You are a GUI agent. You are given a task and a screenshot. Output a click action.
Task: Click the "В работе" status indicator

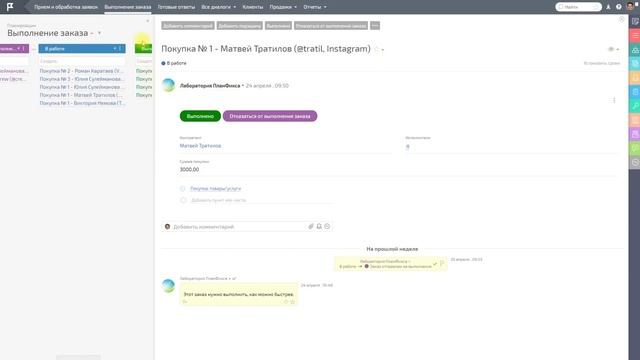click(174, 63)
